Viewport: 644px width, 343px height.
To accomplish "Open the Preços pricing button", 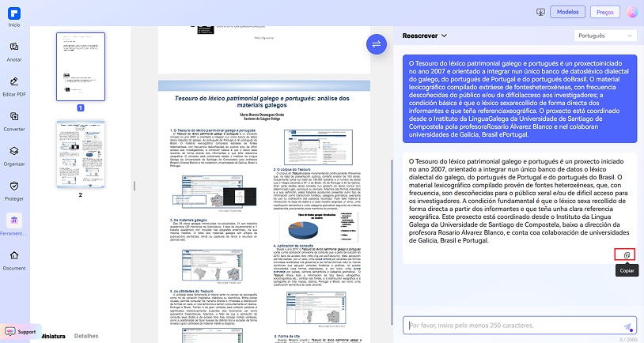I will pyautogui.click(x=605, y=12).
